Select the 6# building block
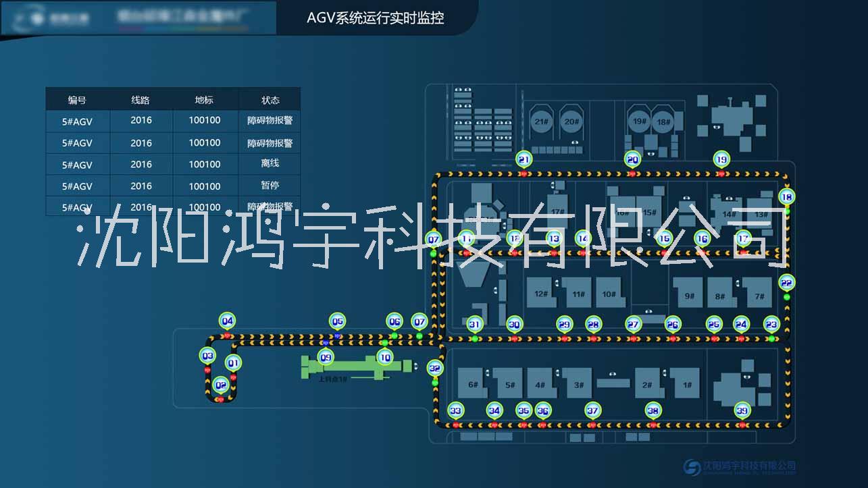 pos(473,383)
